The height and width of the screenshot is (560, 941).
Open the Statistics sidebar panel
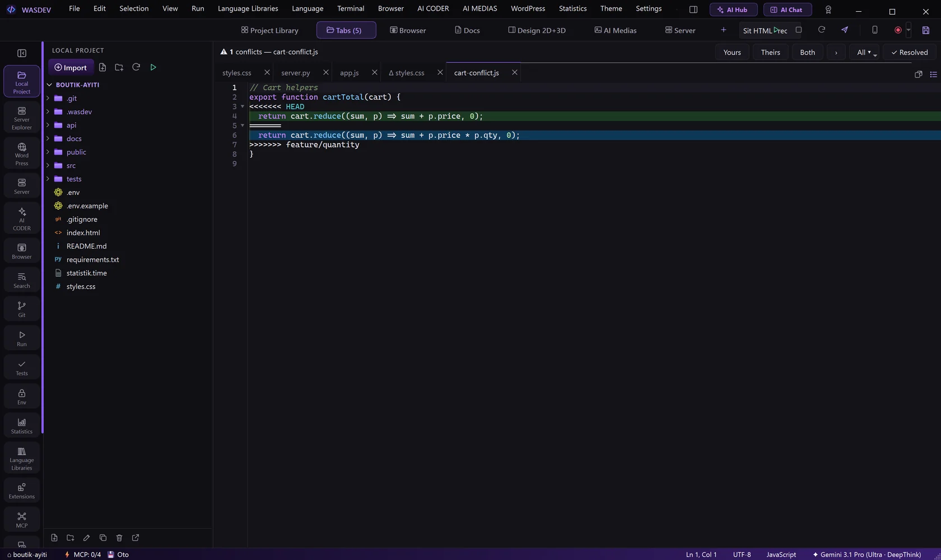click(22, 426)
